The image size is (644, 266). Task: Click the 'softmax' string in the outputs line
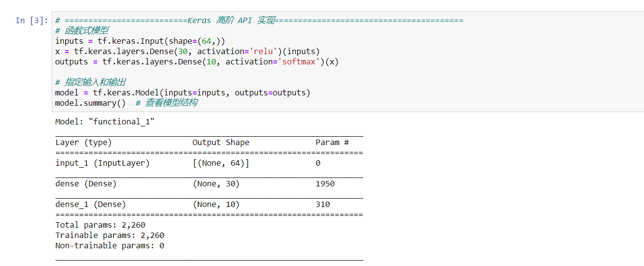(299, 61)
